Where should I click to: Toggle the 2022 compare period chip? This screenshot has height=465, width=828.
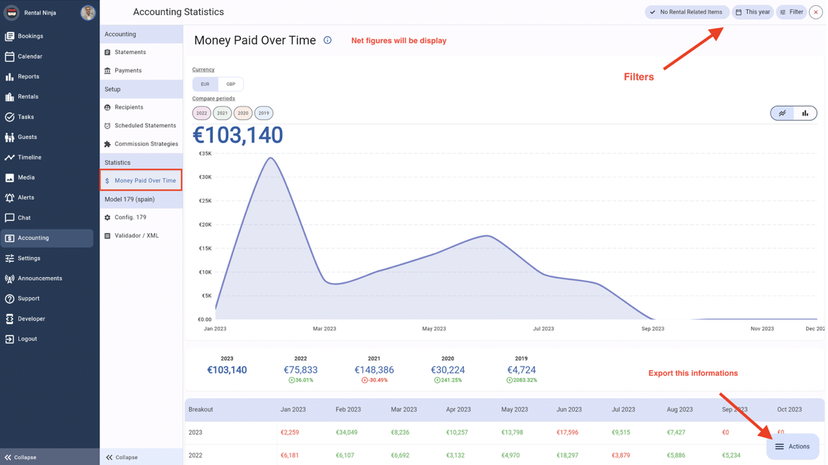(x=201, y=113)
